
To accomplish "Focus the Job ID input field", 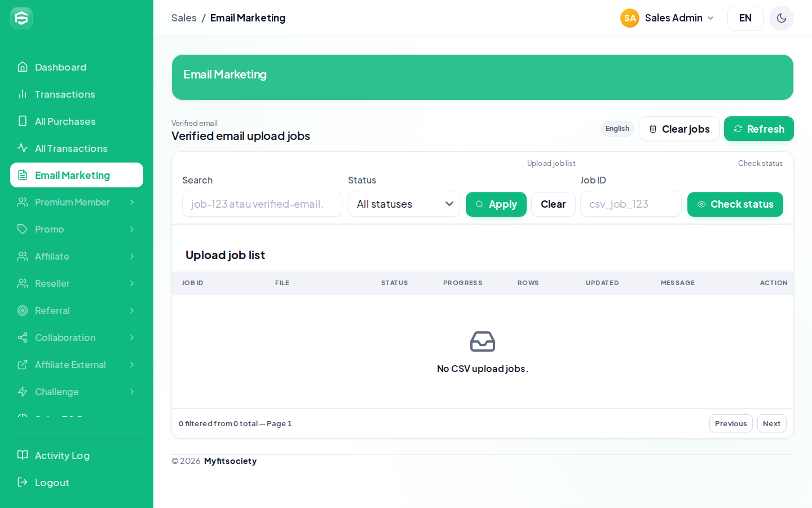I will [631, 204].
